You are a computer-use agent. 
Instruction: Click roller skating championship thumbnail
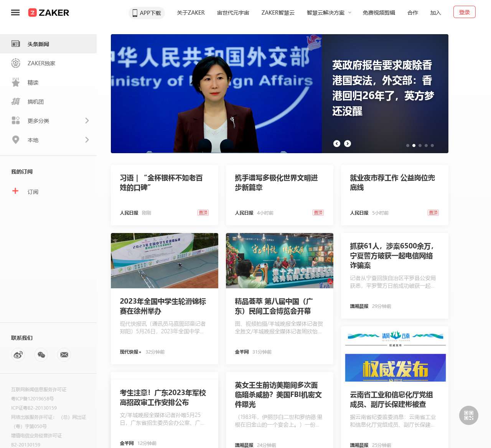click(165, 261)
